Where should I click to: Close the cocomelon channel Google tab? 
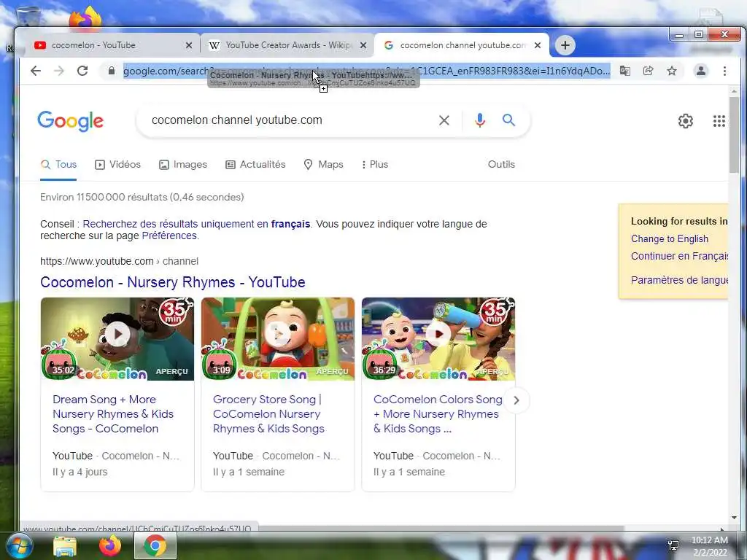[538, 45]
